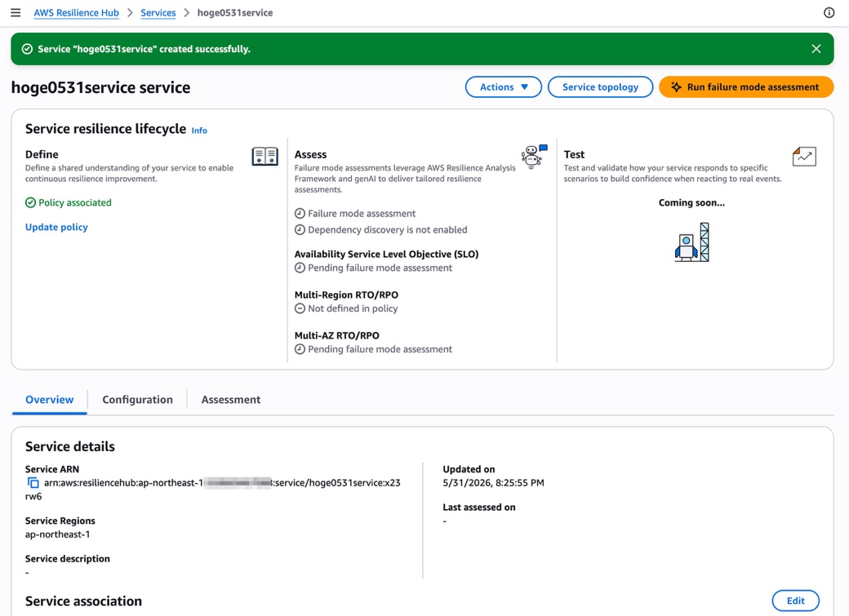Open the Actions dropdown
The width and height of the screenshot is (849, 616).
[503, 87]
